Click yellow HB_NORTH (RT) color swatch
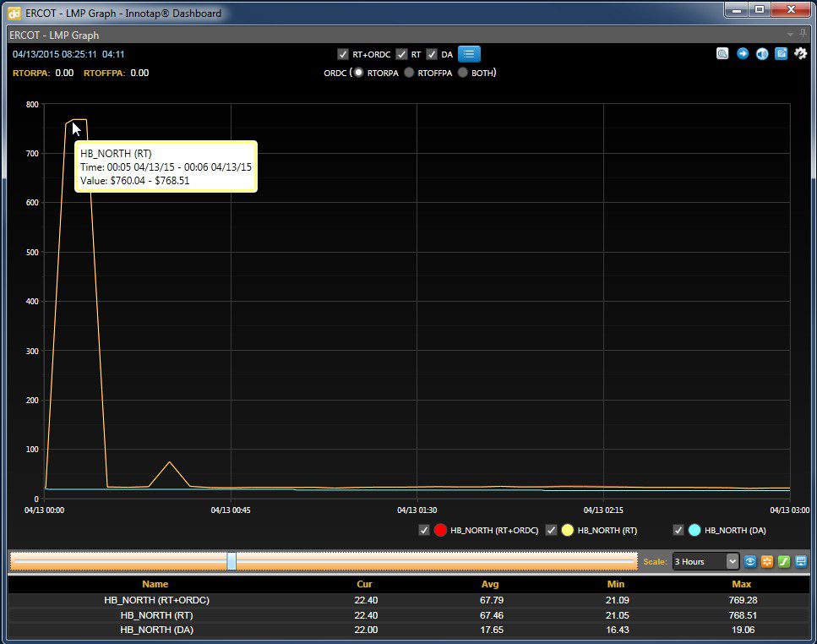 [x=568, y=531]
